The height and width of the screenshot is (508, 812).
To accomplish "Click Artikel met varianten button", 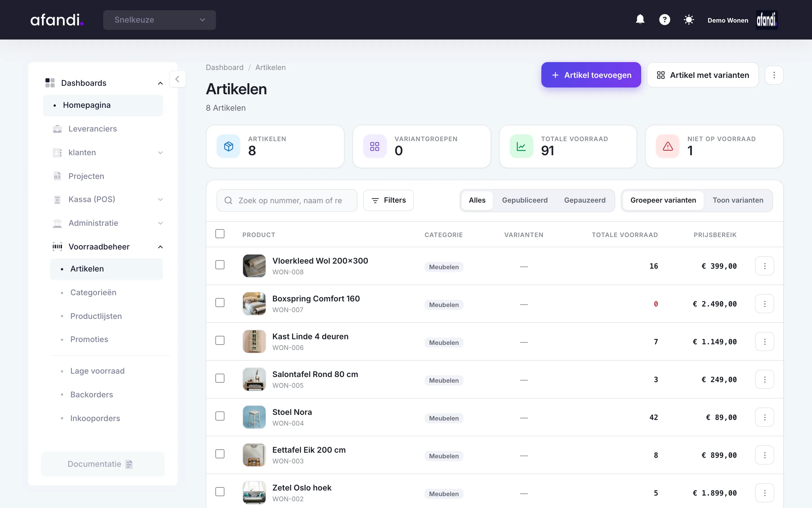I will [x=703, y=75].
